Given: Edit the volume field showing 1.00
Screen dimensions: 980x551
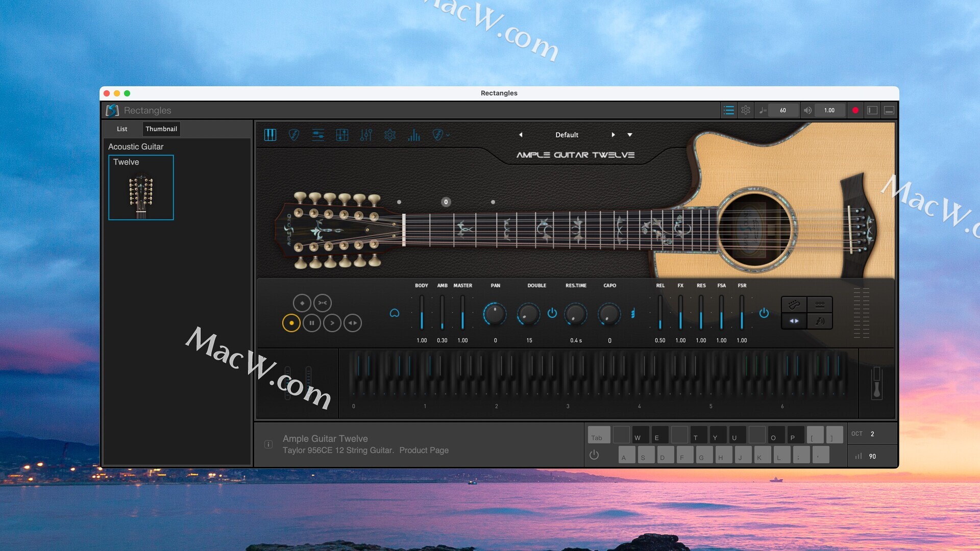Looking at the screenshot, I should [x=829, y=110].
